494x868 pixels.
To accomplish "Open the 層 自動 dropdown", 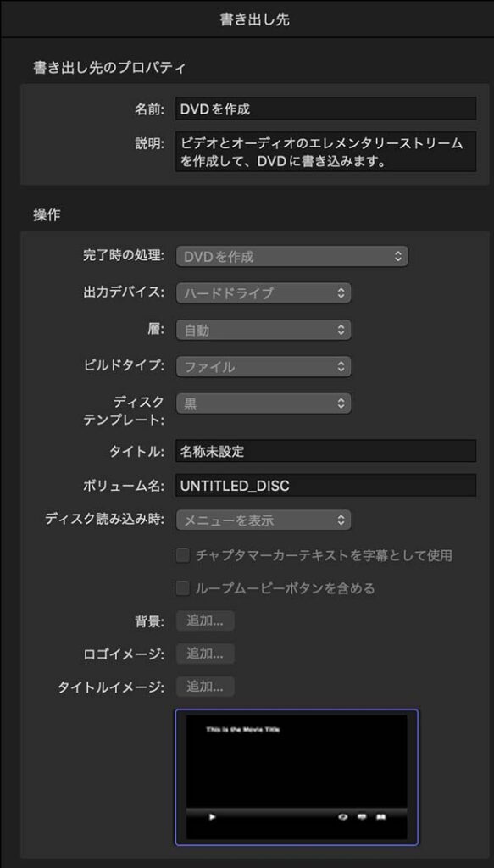I will pos(264,330).
